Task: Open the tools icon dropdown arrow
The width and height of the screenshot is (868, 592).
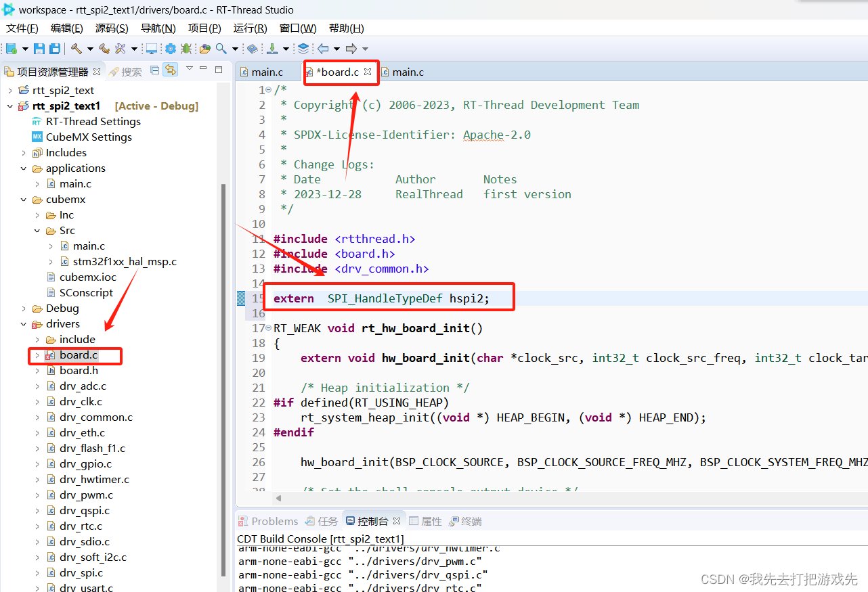Action: coord(134,49)
